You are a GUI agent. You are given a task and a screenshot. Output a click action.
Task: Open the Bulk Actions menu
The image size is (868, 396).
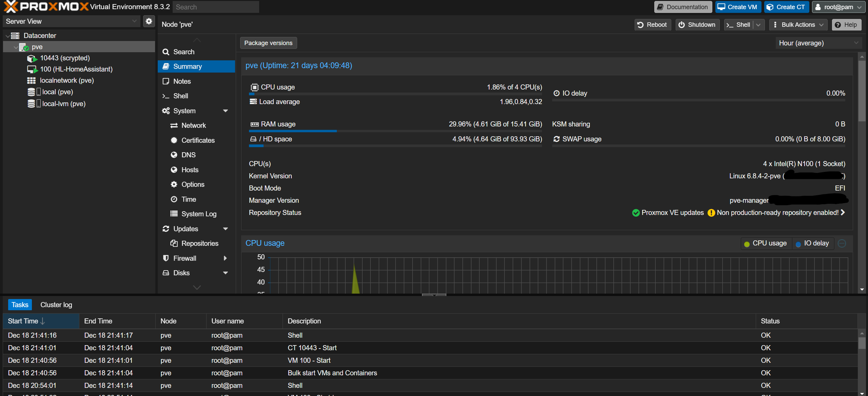pos(798,25)
